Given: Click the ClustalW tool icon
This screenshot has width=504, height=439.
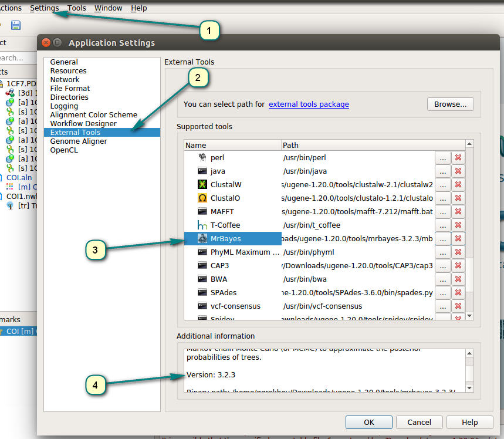Looking at the screenshot, I should tap(202, 184).
